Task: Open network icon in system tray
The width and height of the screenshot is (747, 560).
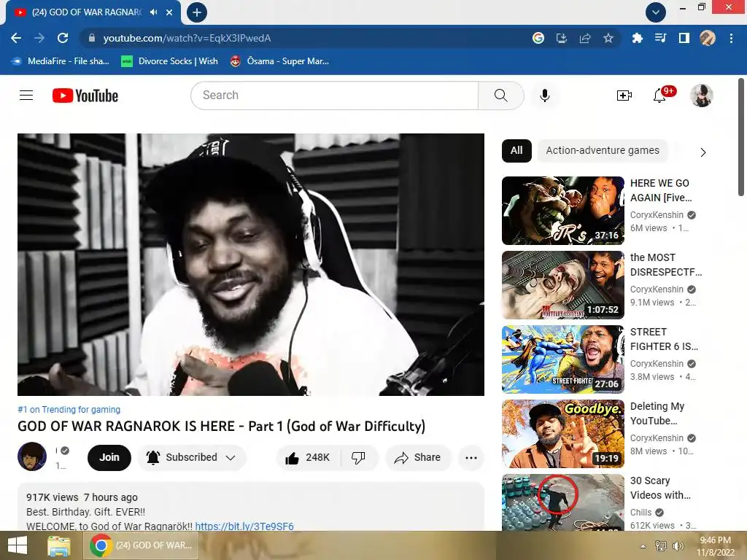Action: point(661,545)
